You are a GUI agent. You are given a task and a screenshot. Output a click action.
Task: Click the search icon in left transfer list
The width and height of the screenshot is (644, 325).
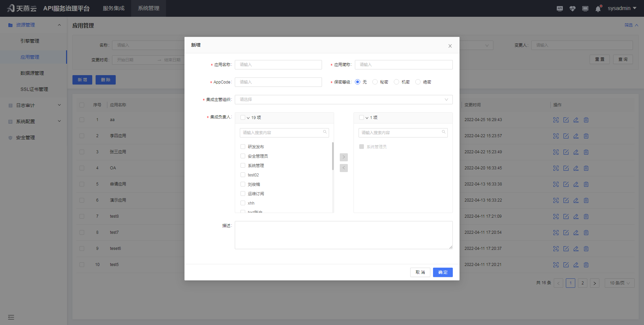tap(325, 132)
